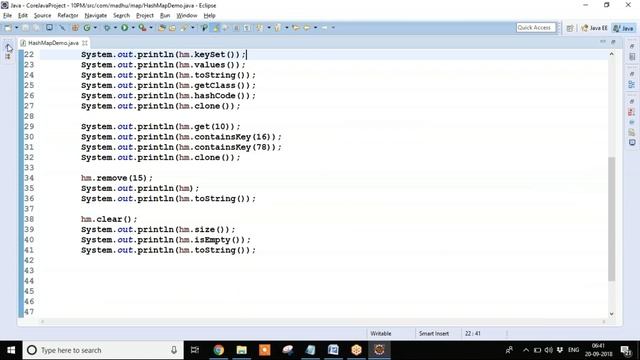This screenshot has height=360, width=640.
Task: Expand the Previous Annotation dropdown arrow
Action: [287, 28]
